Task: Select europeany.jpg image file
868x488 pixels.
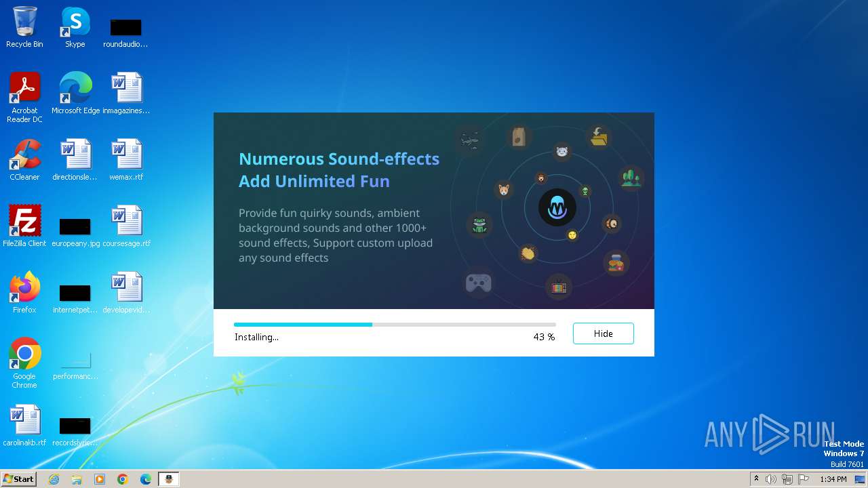Action: pyautogui.click(x=75, y=232)
